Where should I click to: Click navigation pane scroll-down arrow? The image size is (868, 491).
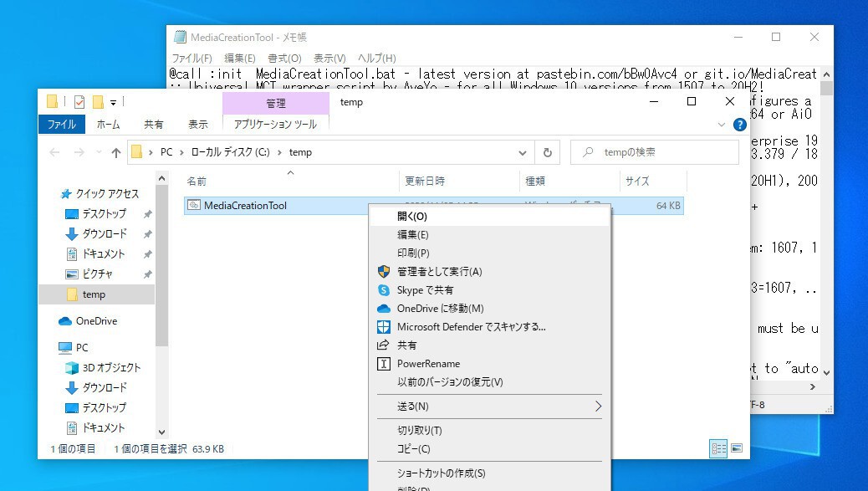[x=161, y=432]
